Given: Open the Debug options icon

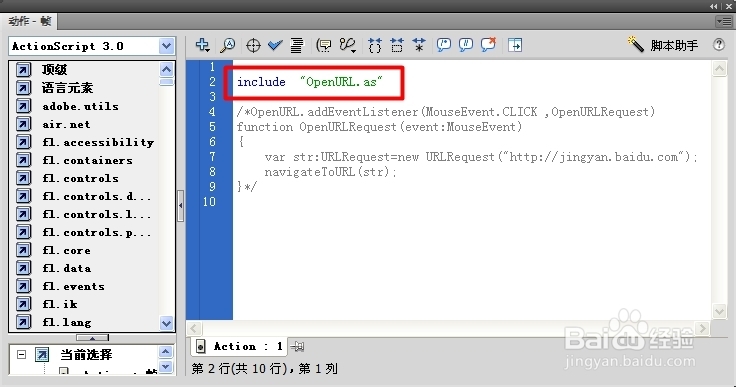Looking at the screenshot, I should 348,45.
